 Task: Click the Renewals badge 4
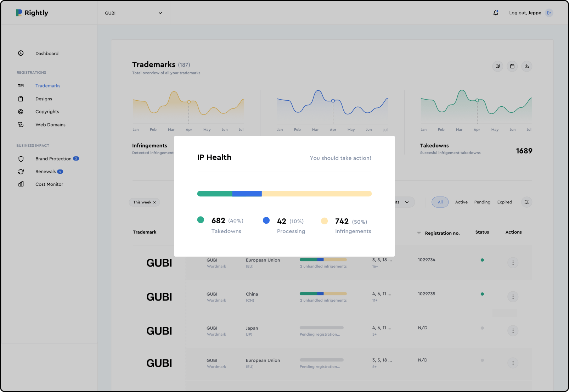(x=60, y=172)
